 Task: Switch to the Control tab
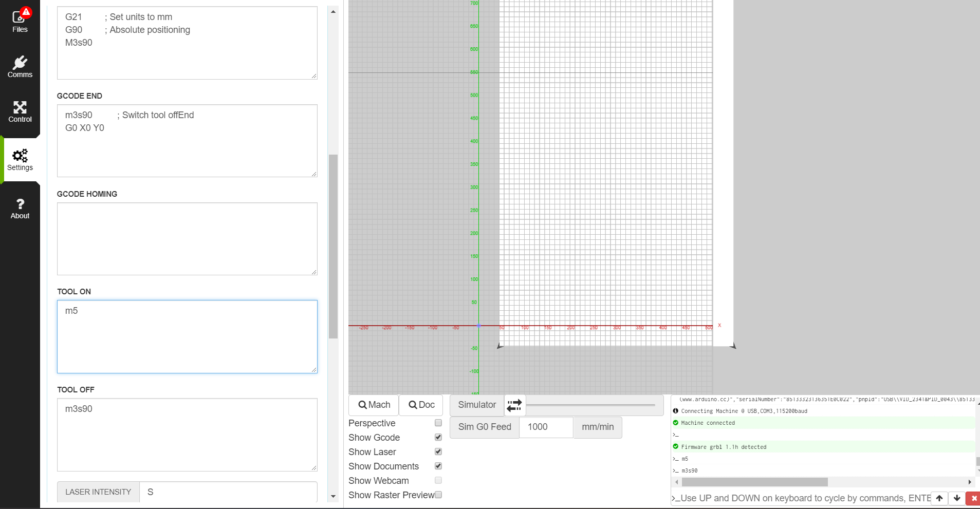[20, 111]
